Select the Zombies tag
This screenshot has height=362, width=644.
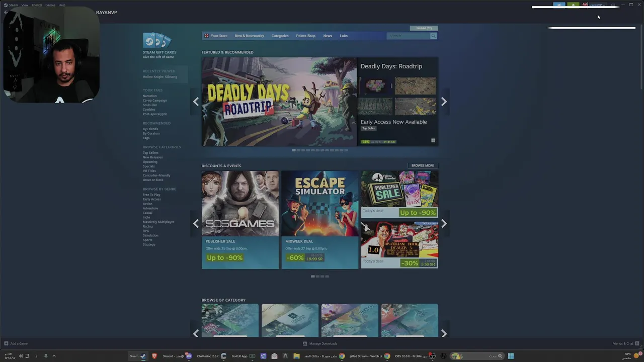click(149, 110)
